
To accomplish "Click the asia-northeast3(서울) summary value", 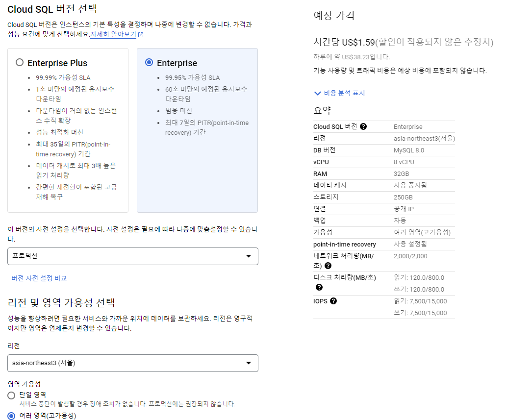I will pos(424,138).
